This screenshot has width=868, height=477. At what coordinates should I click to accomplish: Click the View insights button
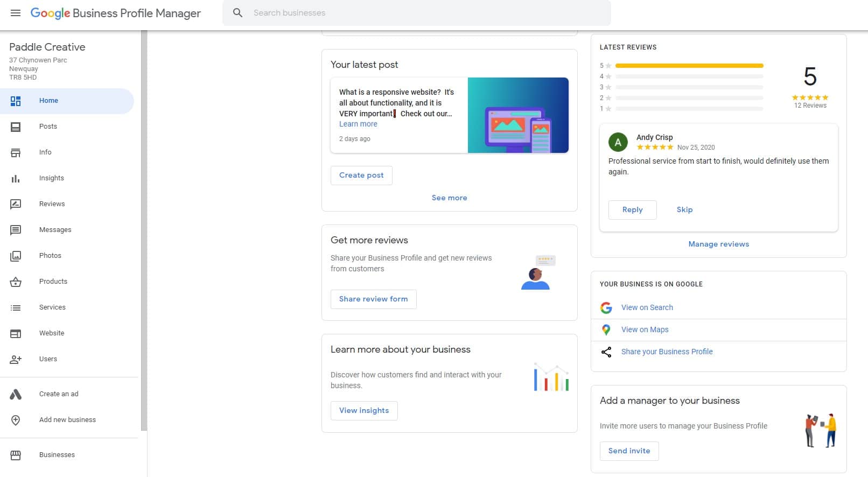[x=364, y=411]
